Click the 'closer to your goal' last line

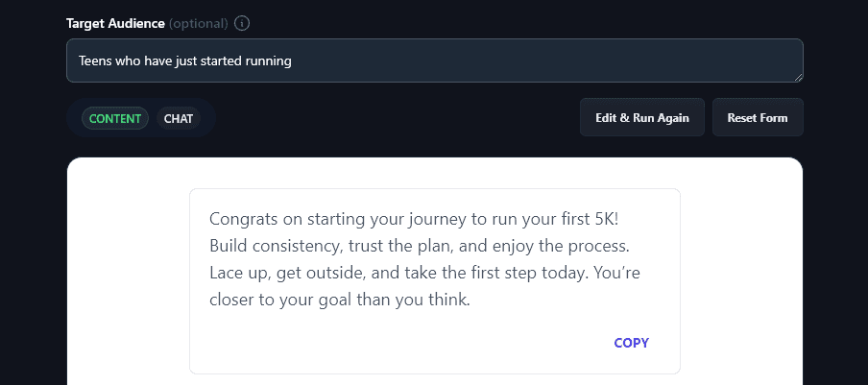point(340,300)
